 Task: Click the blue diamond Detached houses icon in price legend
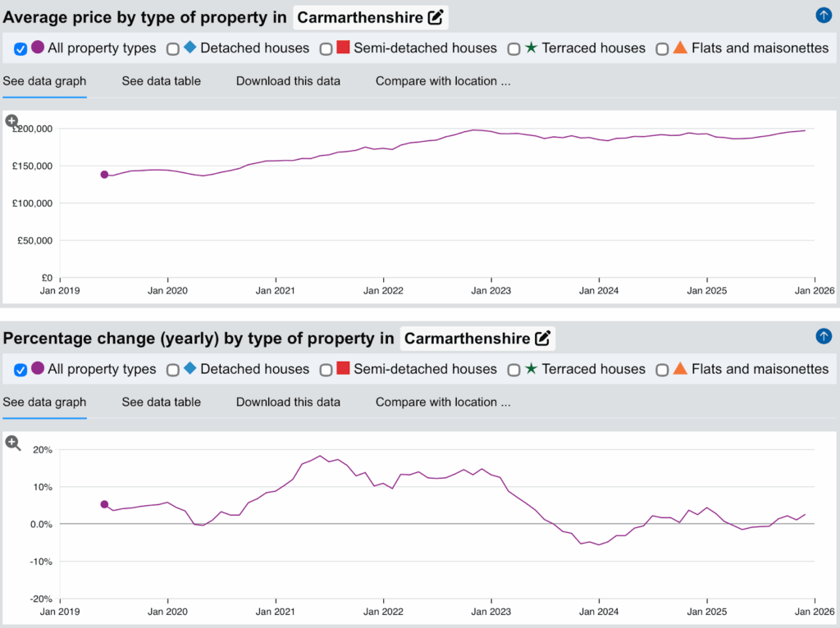pyautogui.click(x=190, y=48)
